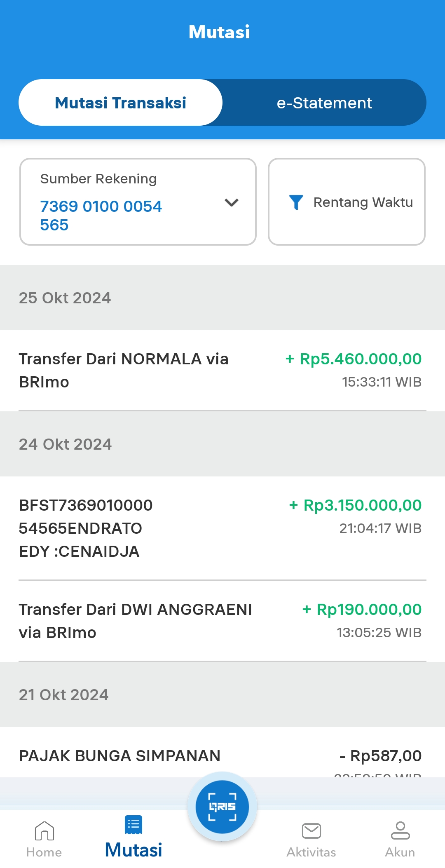View Transfer Dari DWI ANGGRAENI details
Viewport: 445px width, 868px height.
pos(135,621)
